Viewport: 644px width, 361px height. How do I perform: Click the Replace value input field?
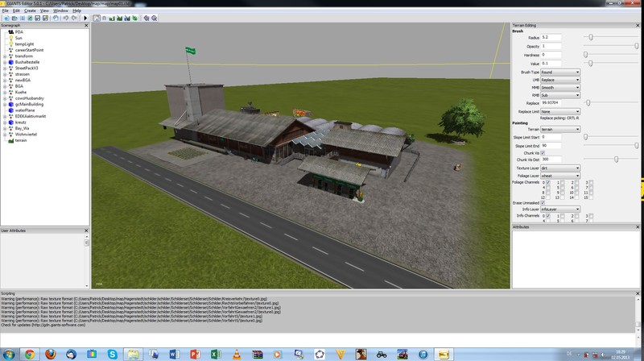point(551,103)
